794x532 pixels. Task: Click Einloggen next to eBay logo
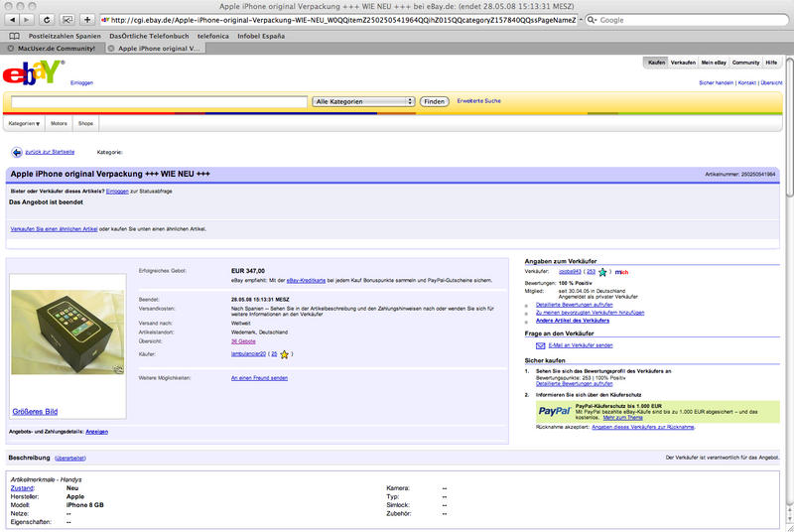[x=81, y=83]
